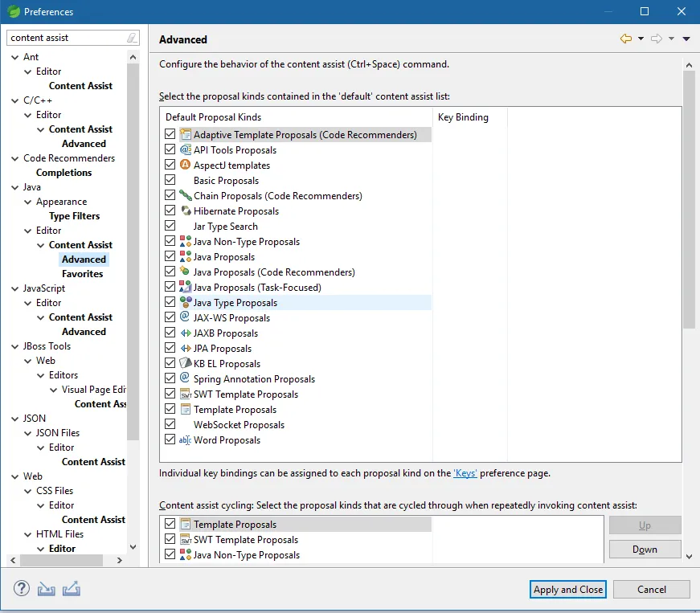This screenshot has width=700, height=613.
Task: Click the KB EL Proposals icon
Action: coord(186,363)
